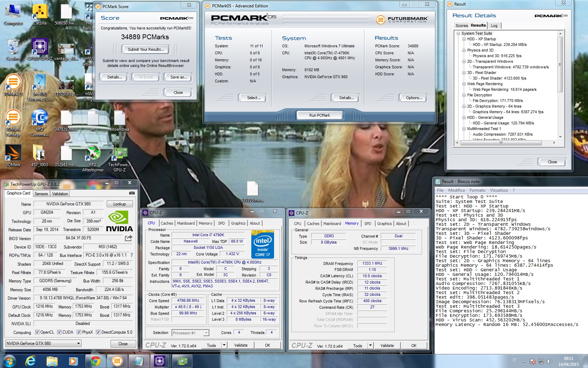
Task: Open the Windows Start button
Action: (9, 361)
